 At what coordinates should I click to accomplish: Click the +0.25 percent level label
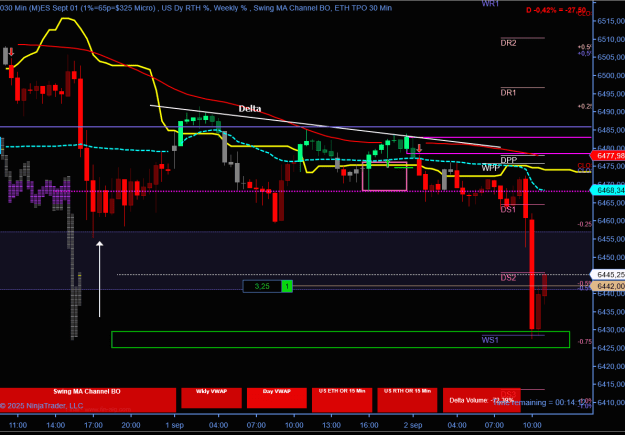[x=585, y=106]
